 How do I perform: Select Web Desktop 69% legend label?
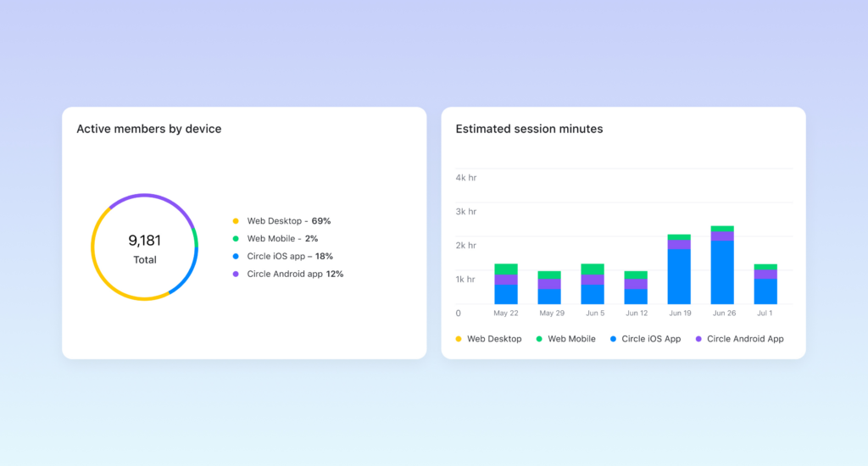pos(289,221)
